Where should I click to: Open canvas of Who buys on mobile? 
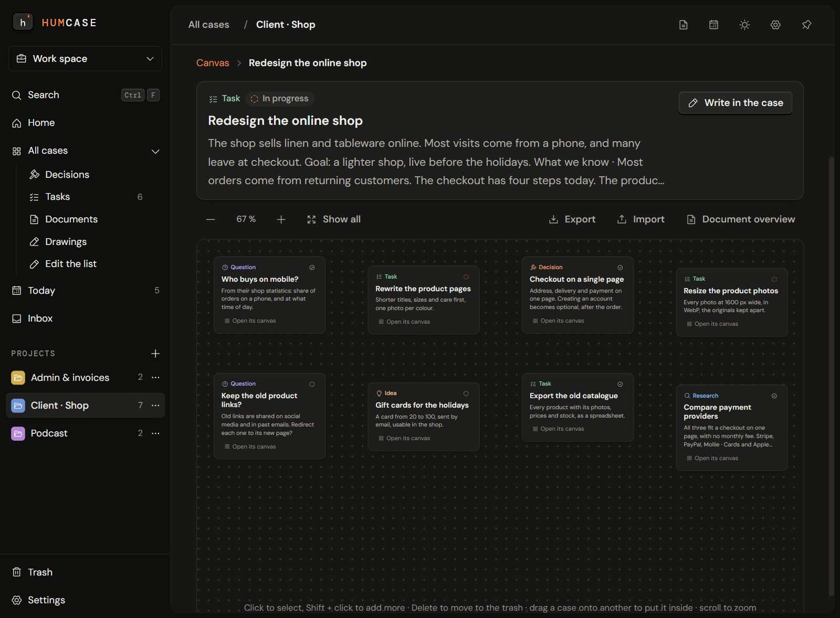click(x=250, y=321)
